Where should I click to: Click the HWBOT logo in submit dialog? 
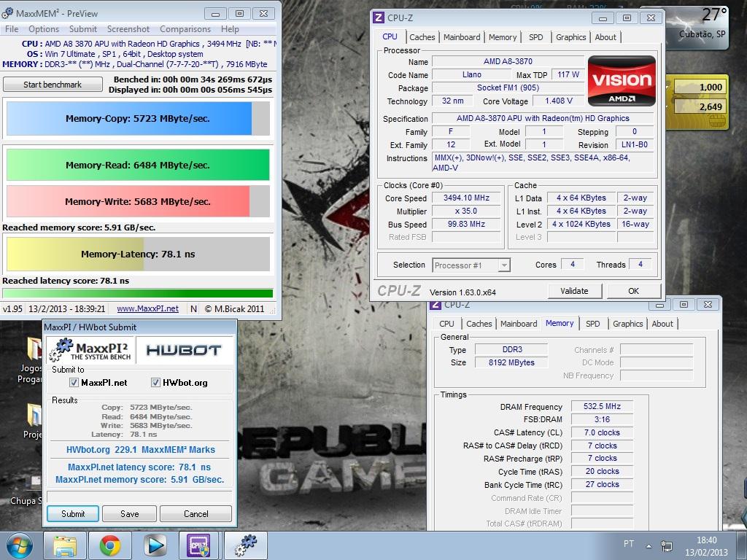coord(183,351)
